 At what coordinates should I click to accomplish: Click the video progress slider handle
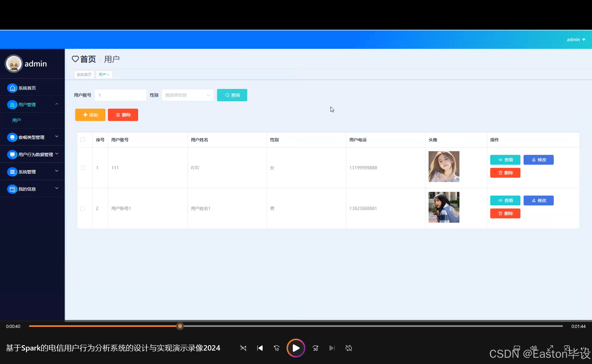(x=180, y=326)
